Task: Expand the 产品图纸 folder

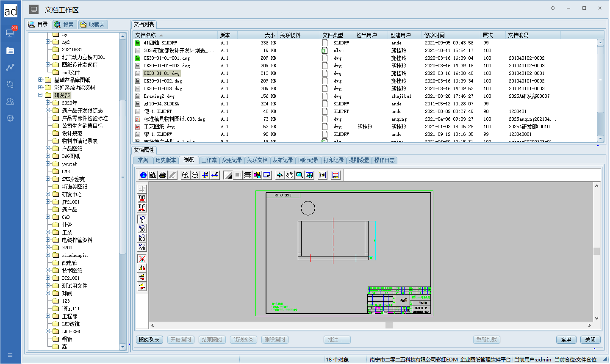Action: pyautogui.click(x=48, y=149)
